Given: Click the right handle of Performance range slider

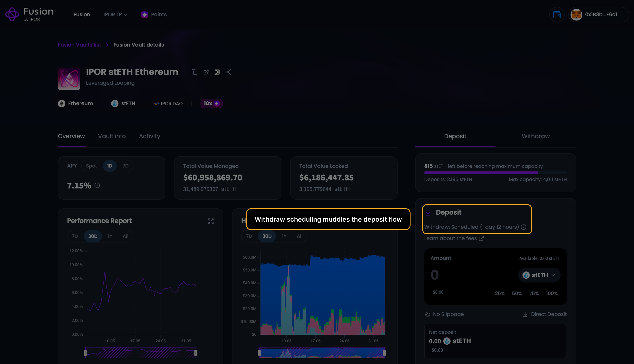Looking at the screenshot, I should 196,353.
